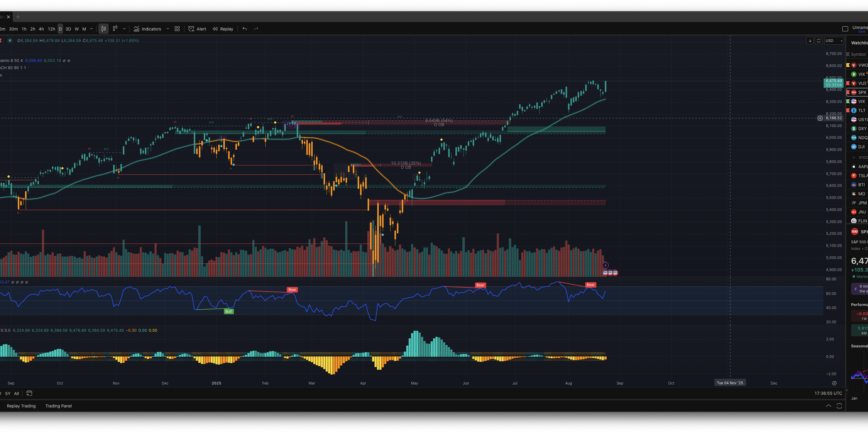Open the Trading Panel tab

pyautogui.click(x=59, y=406)
